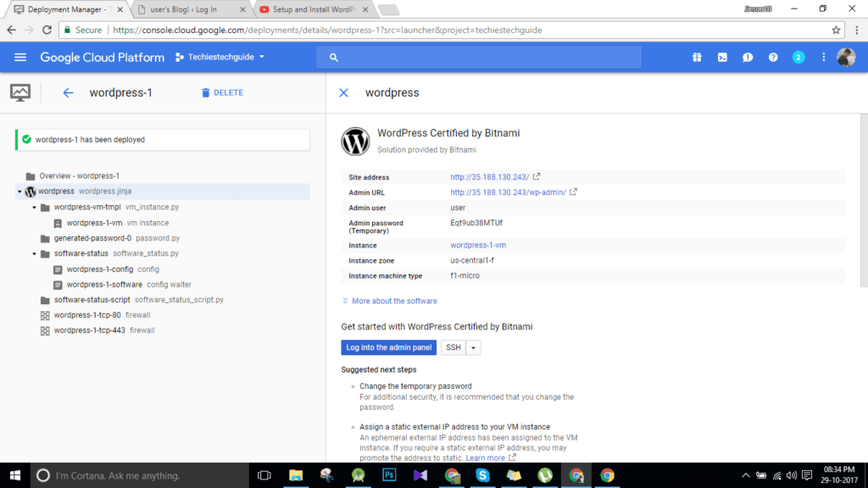The width and height of the screenshot is (868, 488).
Task: Reload the page in Chrome
Action: tap(47, 30)
